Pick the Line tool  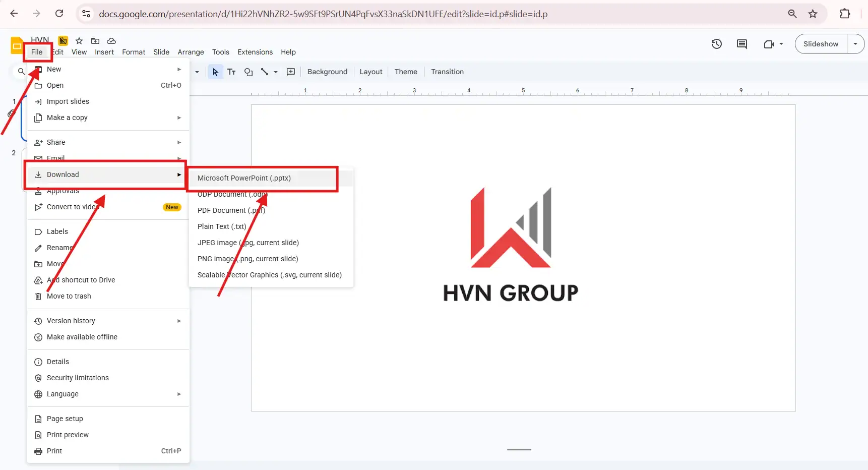[x=264, y=72]
